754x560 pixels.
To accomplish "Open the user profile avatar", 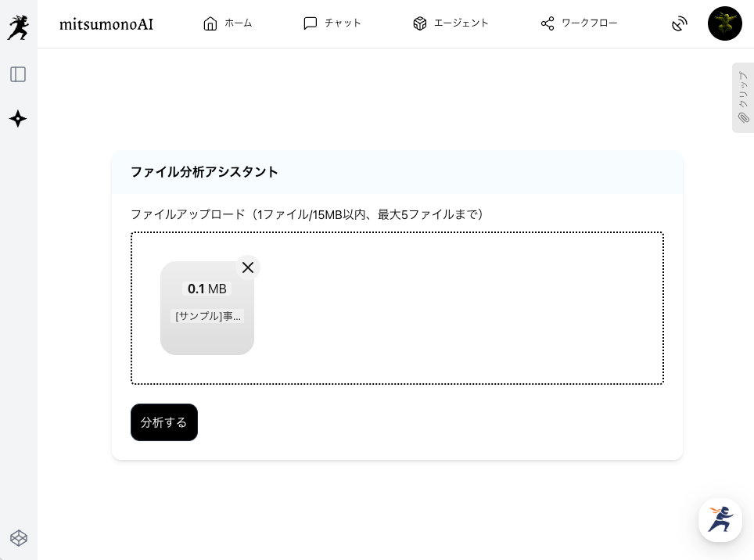I will (724, 23).
